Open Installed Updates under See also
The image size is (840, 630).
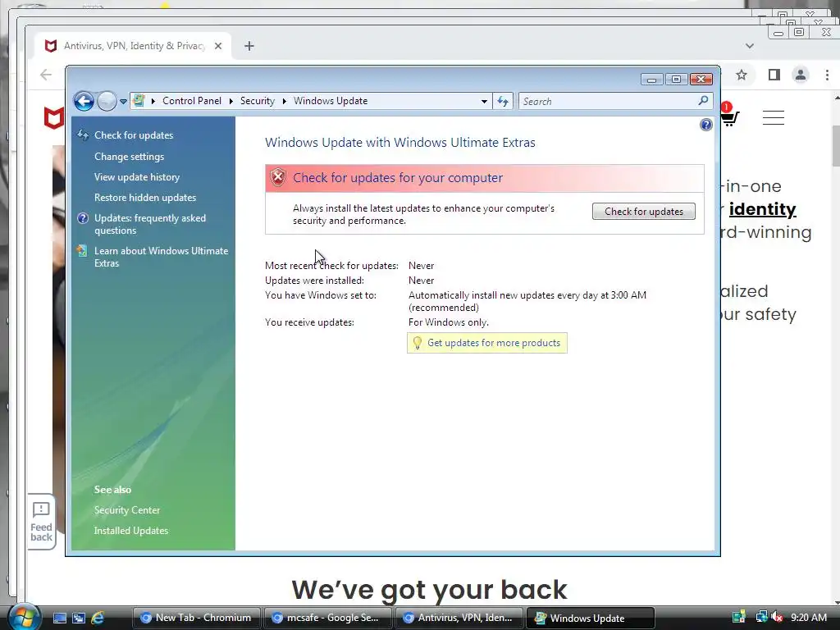click(131, 531)
